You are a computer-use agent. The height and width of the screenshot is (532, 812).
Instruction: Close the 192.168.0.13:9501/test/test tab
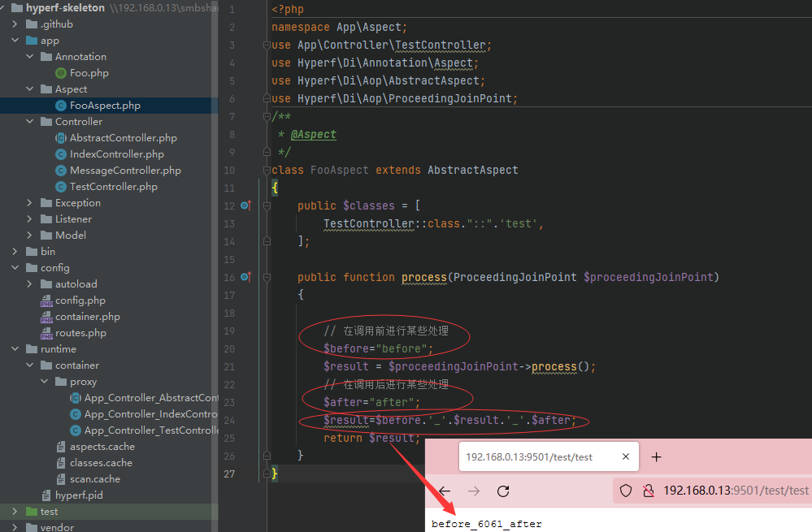[626, 456]
